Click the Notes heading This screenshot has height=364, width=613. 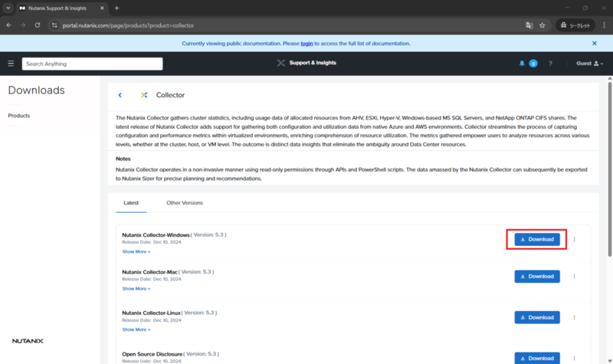pos(123,159)
